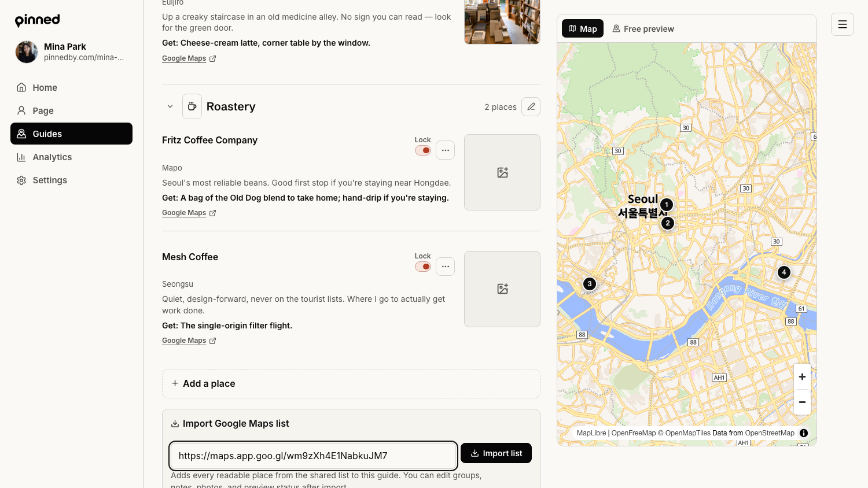Edit the Roastery group with the pencil icon
The image size is (868, 488).
pos(531,106)
